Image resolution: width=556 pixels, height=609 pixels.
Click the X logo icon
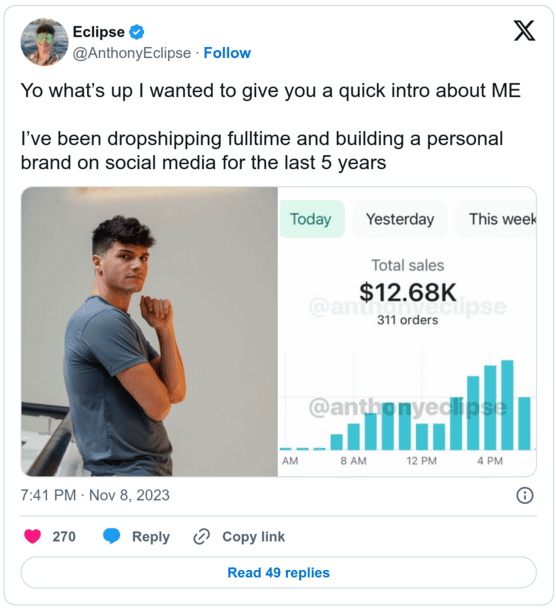(x=525, y=31)
